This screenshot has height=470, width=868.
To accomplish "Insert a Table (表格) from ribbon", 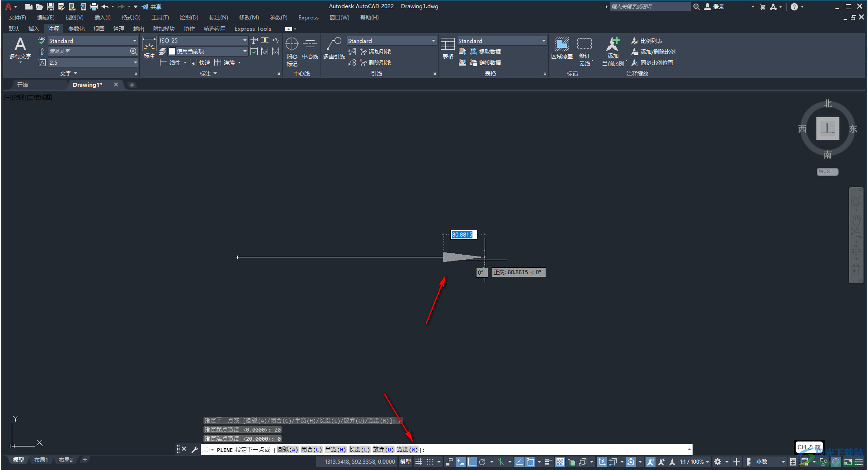I will tap(448, 48).
